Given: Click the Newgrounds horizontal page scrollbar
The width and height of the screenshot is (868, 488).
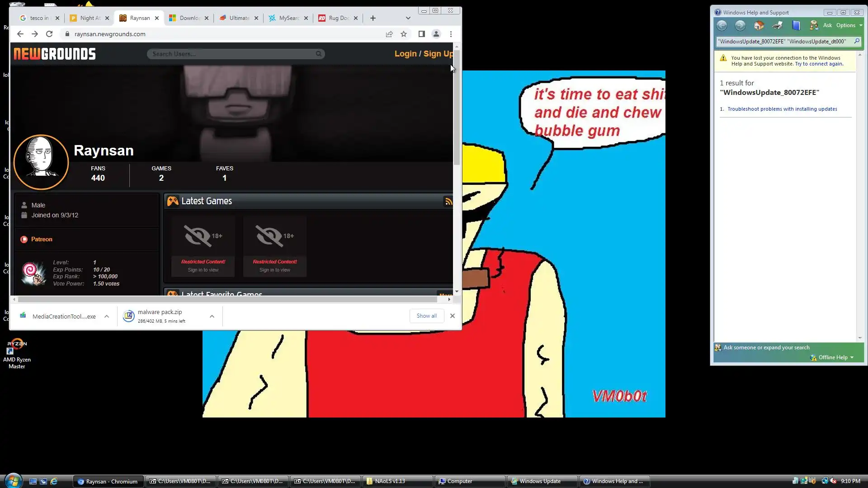Looking at the screenshot, I should pos(226,299).
